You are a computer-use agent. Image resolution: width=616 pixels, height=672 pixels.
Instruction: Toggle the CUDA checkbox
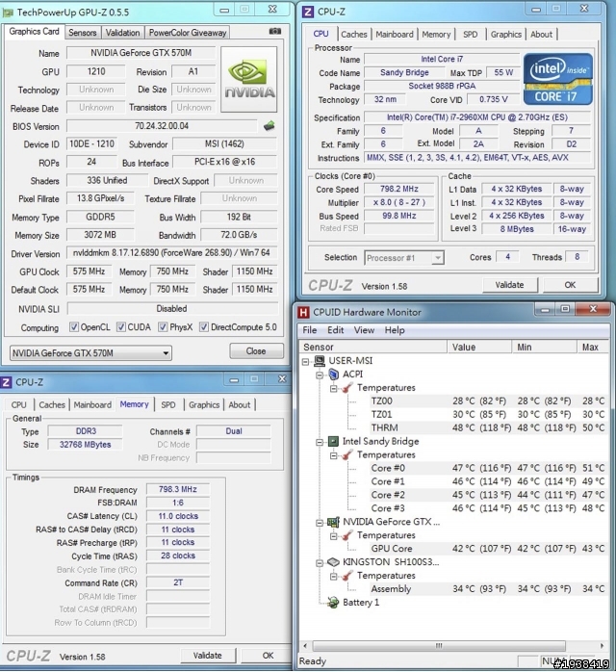(121, 327)
